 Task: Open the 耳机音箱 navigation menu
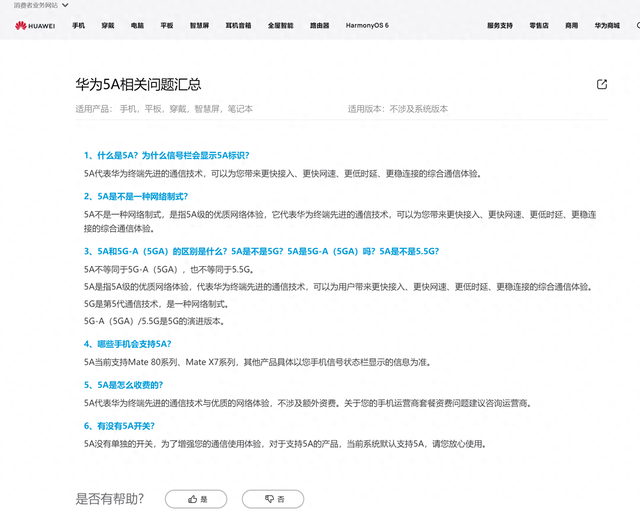point(238,25)
